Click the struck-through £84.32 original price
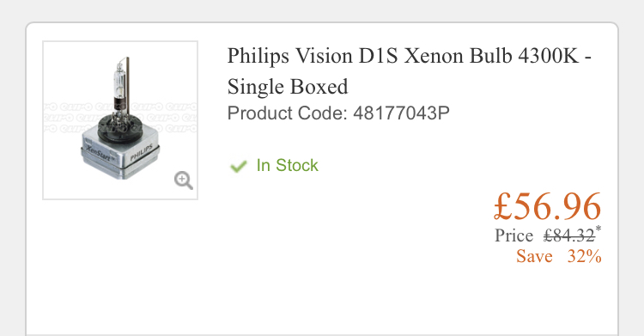The image size is (644, 336). pos(569,235)
